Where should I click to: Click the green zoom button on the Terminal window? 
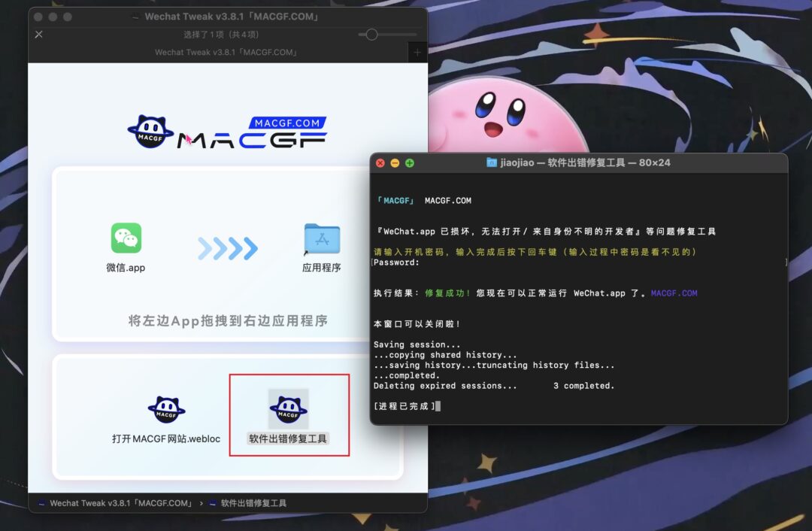coord(408,162)
